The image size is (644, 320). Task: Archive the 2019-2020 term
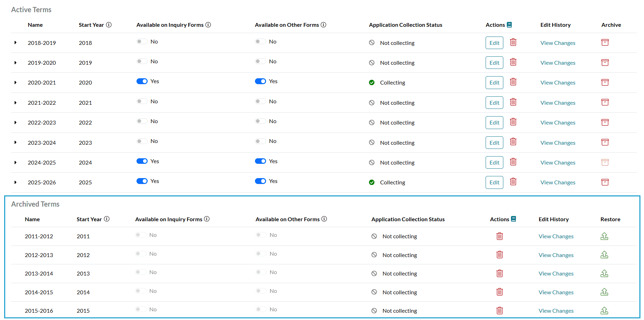(x=605, y=63)
